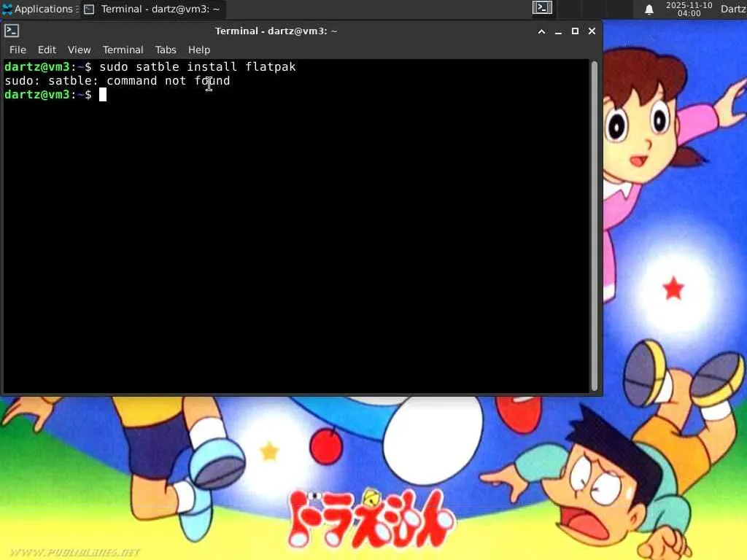Viewport: 747px width, 560px height.
Task: Open the Terminal menu
Action: click(123, 50)
